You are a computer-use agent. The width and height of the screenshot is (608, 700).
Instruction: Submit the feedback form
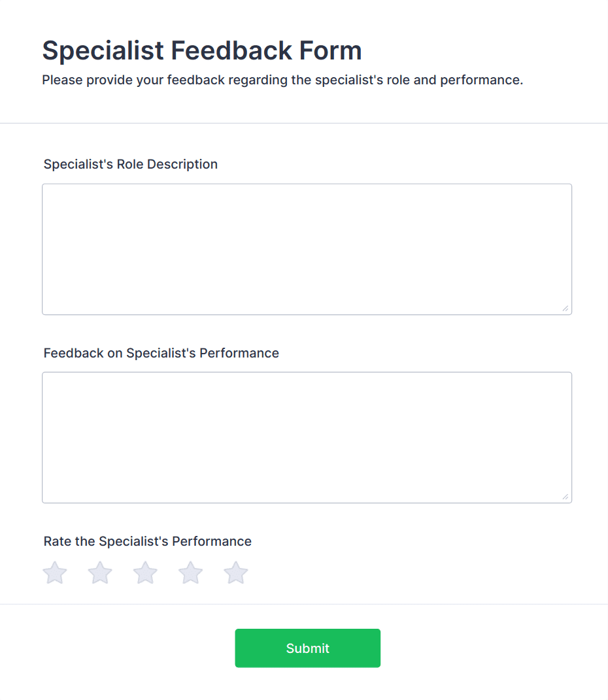click(x=307, y=648)
